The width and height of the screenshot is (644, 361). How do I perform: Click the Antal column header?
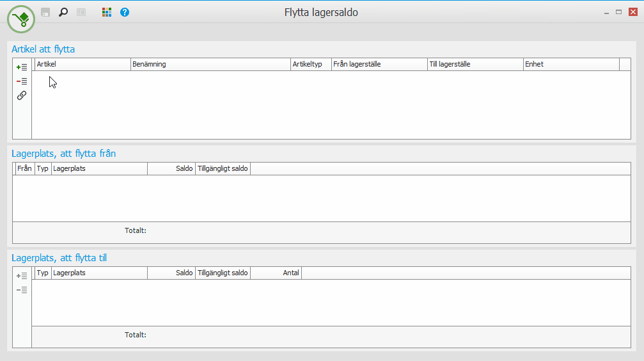coord(276,273)
